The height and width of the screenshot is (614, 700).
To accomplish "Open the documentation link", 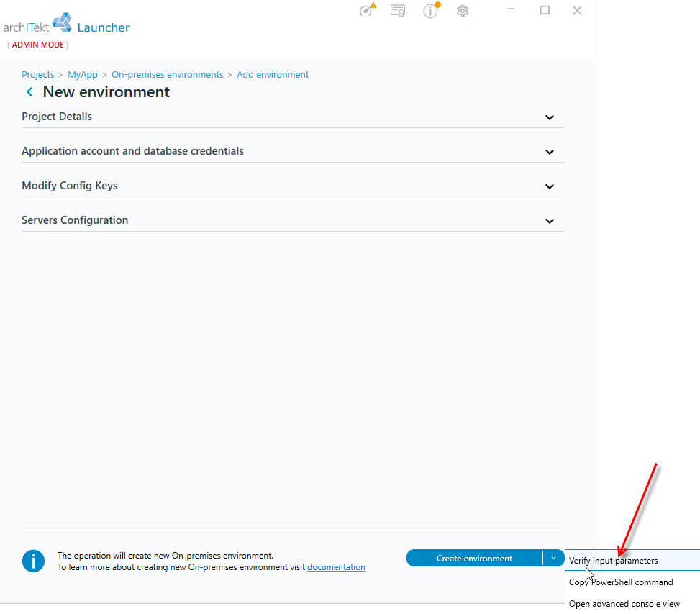I will pyautogui.click(x=336, y=567).
